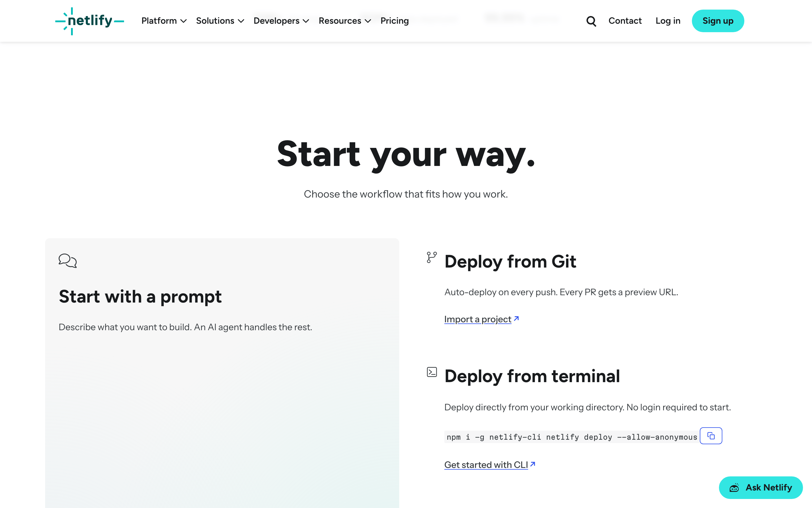This screenshot has height=508, width=812.
Task: Click 'Choose the workflow that fits how you work.'
Action: pyautogui.click(x=406, y=194)
